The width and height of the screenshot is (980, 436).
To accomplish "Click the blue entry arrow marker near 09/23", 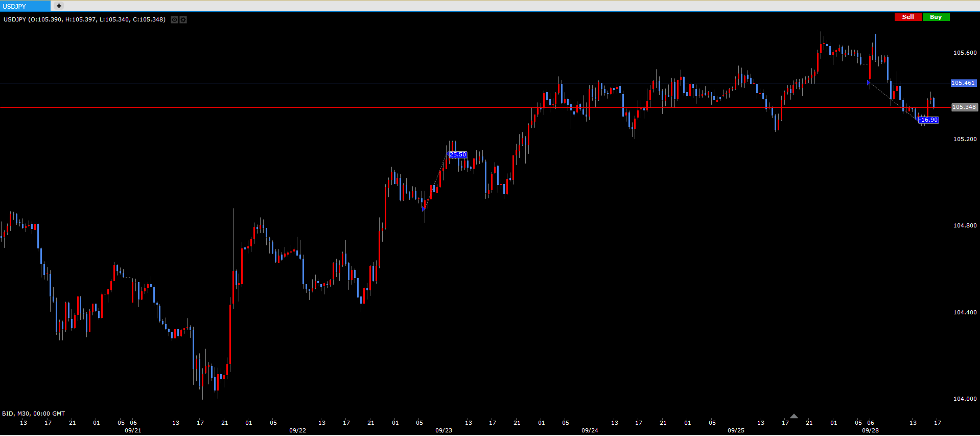I will click(424, 209).
